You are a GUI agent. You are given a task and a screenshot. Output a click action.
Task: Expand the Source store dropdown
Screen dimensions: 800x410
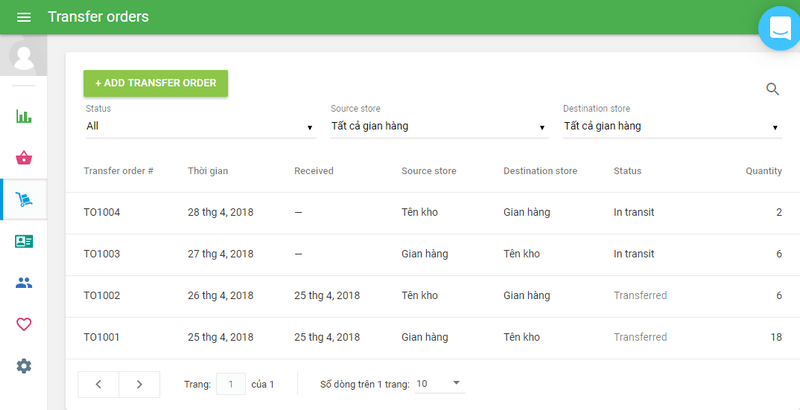[x=438, y=127]
